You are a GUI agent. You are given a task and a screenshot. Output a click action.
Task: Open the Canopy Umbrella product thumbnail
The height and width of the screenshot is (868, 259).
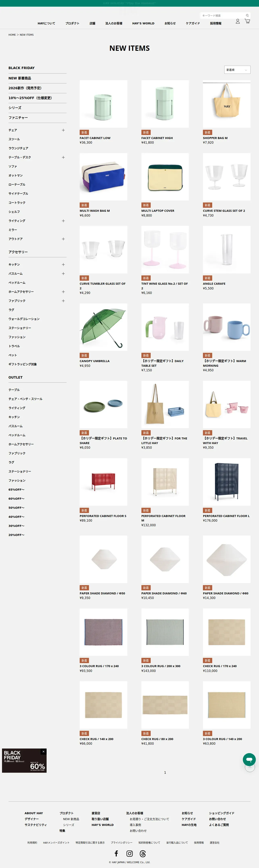pos(103,327)
